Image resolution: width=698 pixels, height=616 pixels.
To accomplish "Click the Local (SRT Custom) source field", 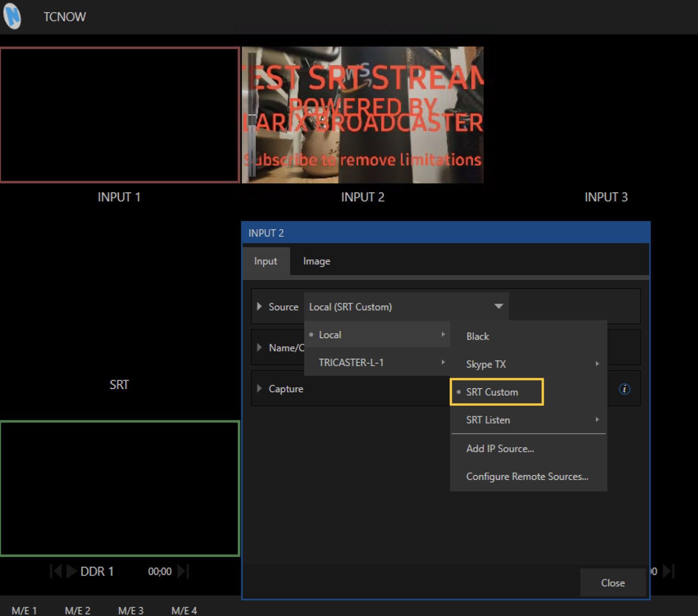I will coord(407,307).
